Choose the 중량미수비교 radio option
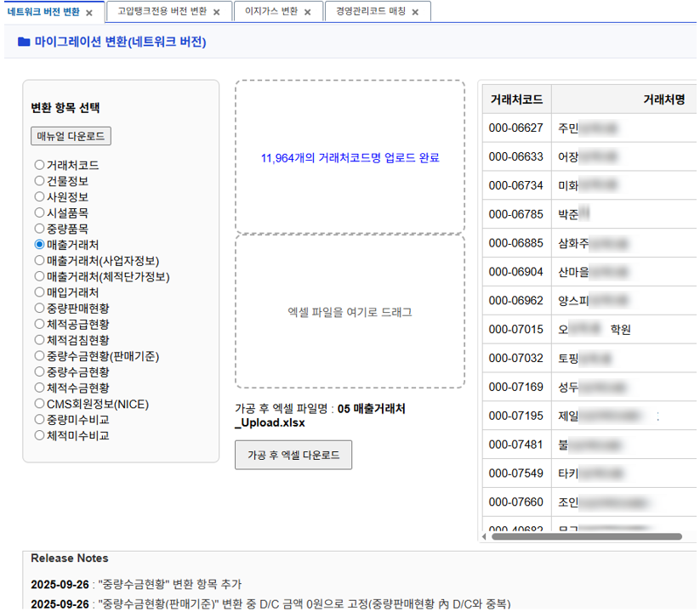700x612 pixels. click(39, 420)
